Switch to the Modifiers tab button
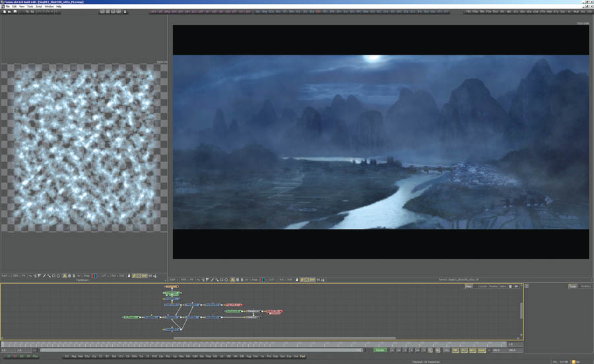Screen dimensions: 594x364 pyautogui.click(x=585, y=286)
